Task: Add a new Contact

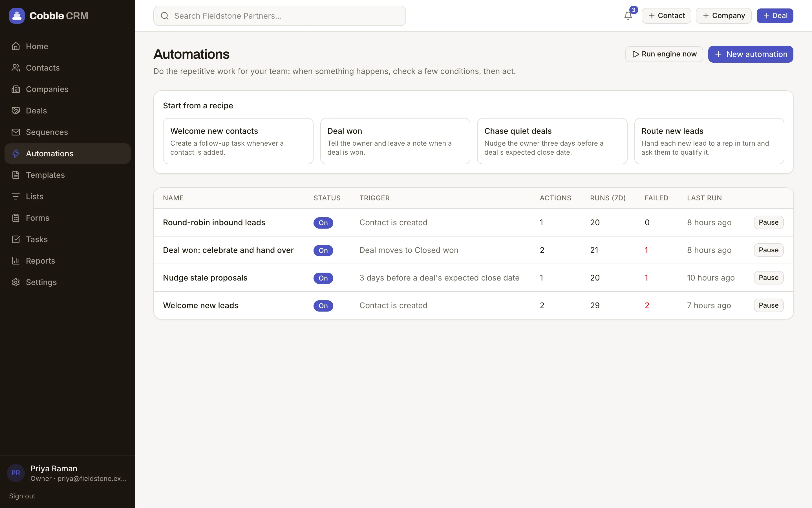Action: (x=667, y=16)
